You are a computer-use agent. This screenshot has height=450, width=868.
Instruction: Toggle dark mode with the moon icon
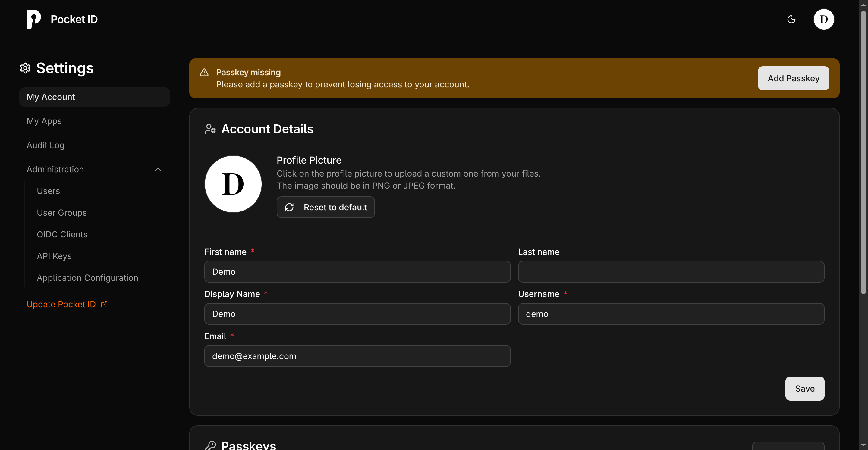tap(791, 19)
